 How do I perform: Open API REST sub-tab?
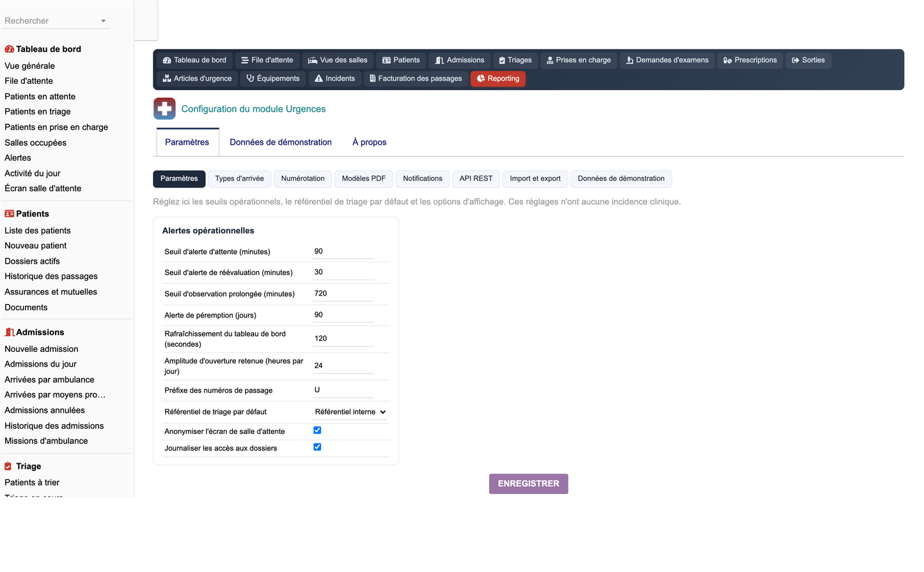pos(476,179)
